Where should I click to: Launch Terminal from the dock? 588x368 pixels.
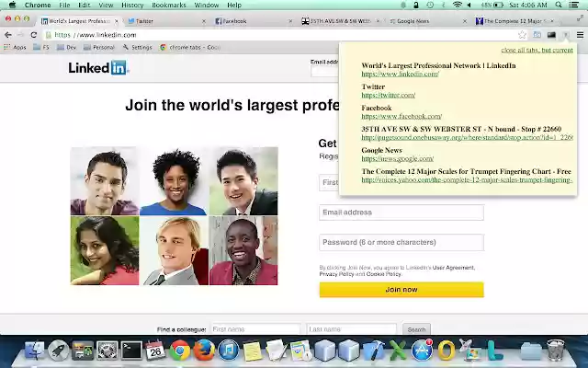[x=131, y=350]
